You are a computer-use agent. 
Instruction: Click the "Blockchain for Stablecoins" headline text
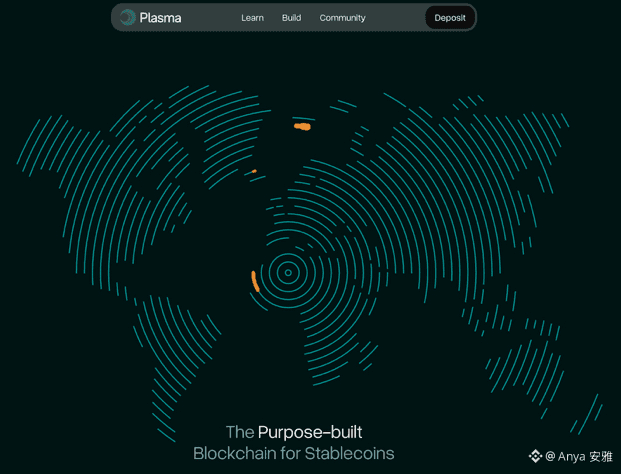coord(294,453)
